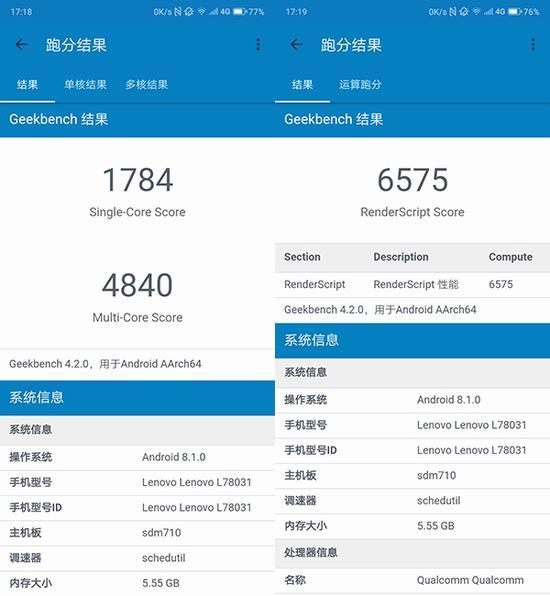Tap Wi-Fi icon in right status bar

(x=476, y=12)
